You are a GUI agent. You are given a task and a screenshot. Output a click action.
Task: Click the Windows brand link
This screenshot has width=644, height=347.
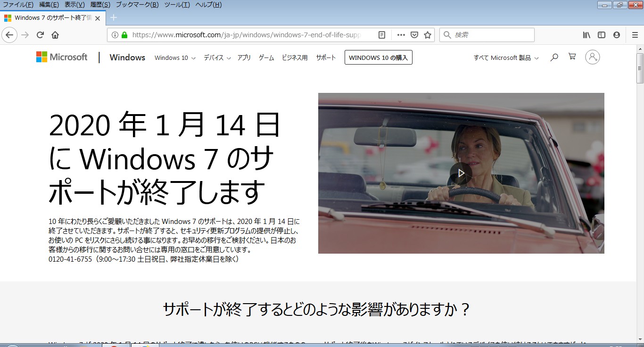pyautogui.click(x=127, y=57)
